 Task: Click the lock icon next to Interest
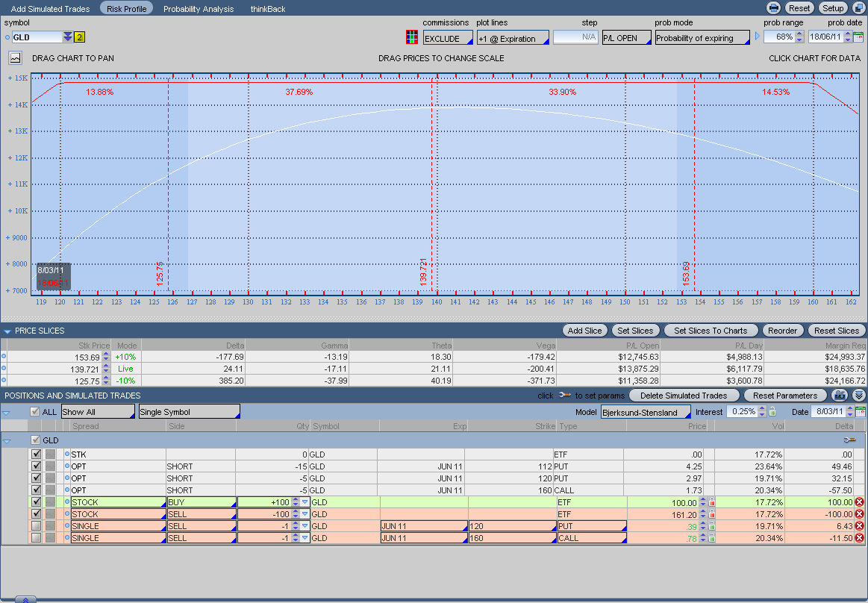coord(772,412)
